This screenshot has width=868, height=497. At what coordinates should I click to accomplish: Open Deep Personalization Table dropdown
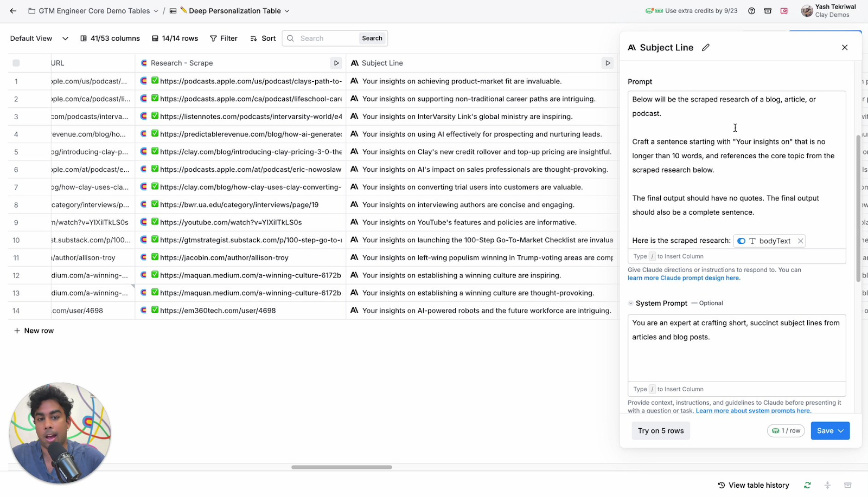click(287, 11)
